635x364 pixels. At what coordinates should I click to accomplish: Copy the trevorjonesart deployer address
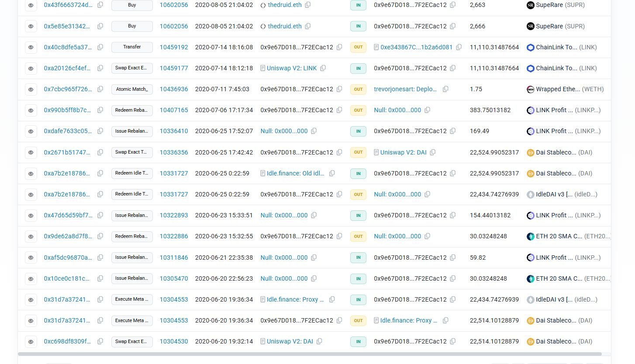[445, 89]
